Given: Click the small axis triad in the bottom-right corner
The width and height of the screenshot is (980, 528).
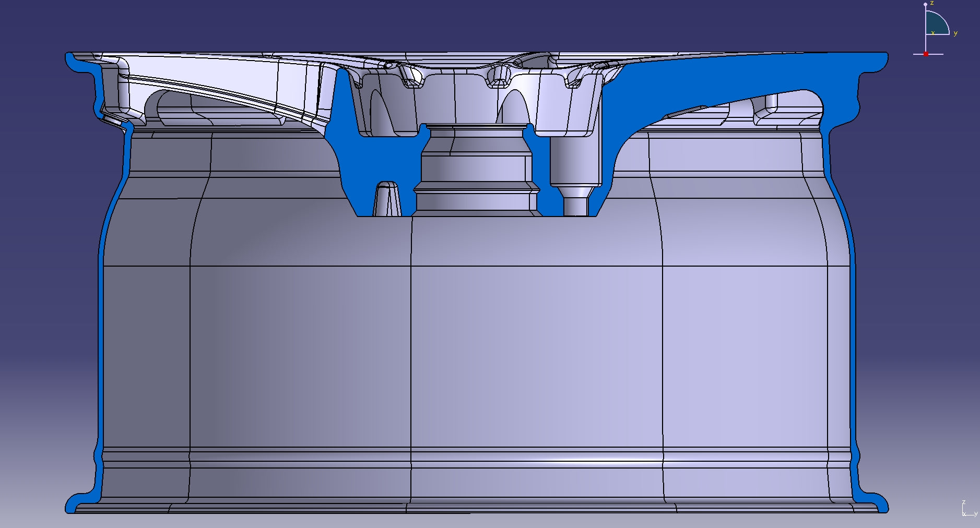Looking at the screenshot, I should coord(969,510).
